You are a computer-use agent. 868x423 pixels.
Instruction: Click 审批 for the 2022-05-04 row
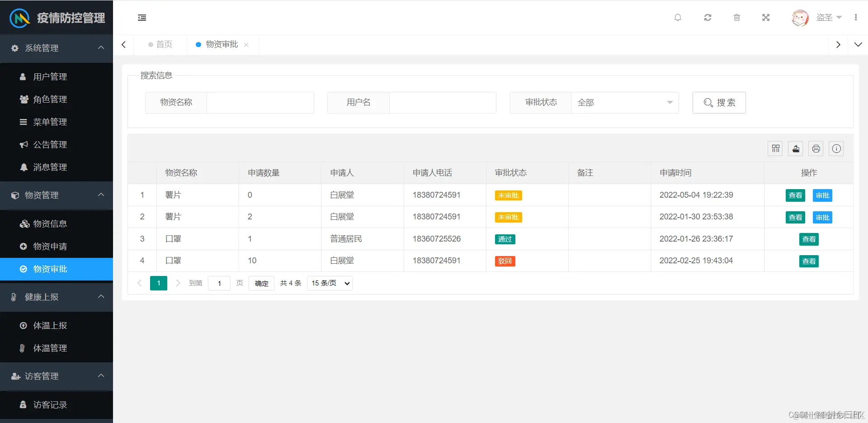[x=822, y=195]
